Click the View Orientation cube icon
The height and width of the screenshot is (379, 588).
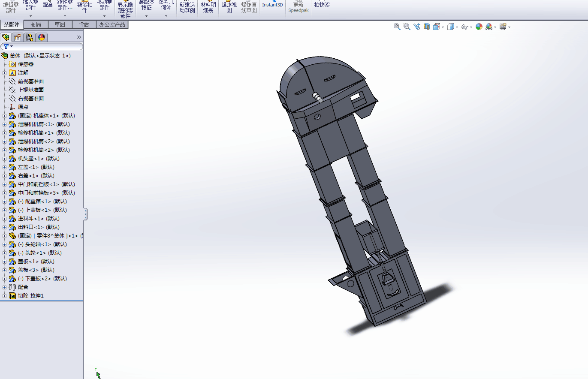pyautogui.click(x=437, y=27)
